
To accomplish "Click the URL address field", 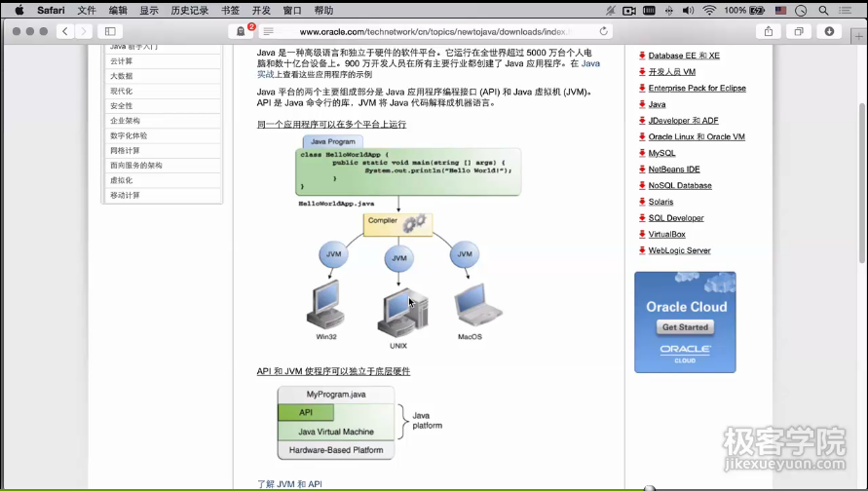I will [434, 31].
